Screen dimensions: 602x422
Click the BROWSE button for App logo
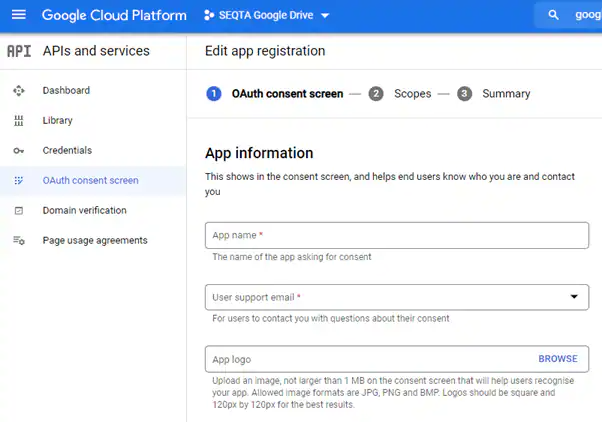[x=558, y=359]
